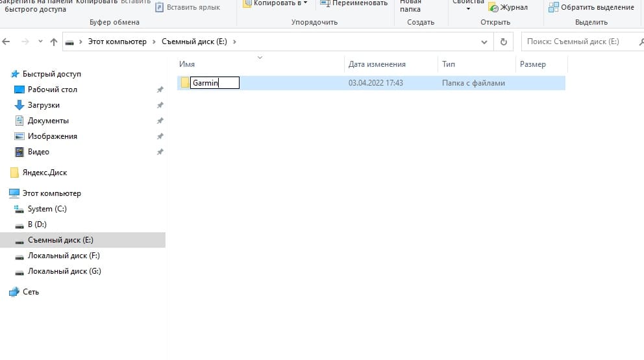
Task: Open Яндекс.Диск in the navigation pane
Action: (x=44, y=173)
